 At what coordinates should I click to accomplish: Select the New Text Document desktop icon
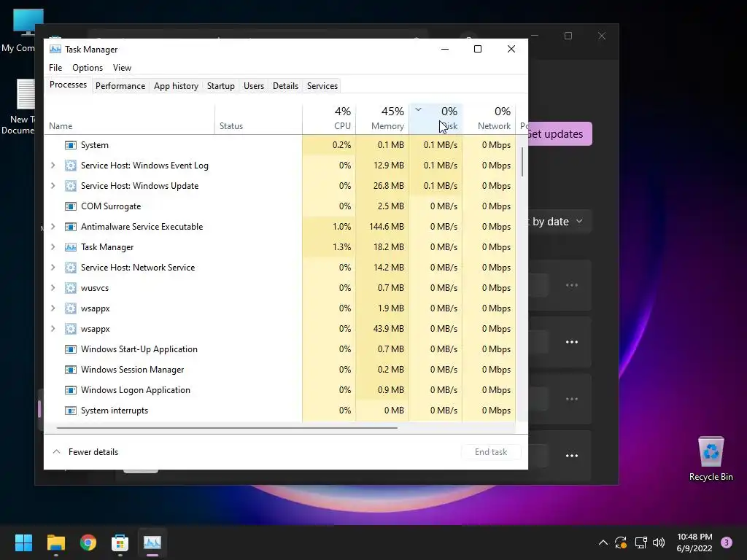coord(18,108)
